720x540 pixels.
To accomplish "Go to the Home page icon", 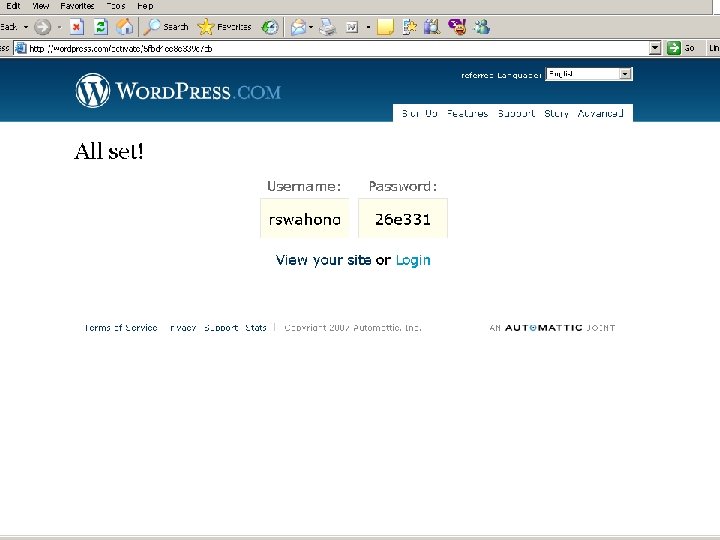I will (x=124, y=27).
